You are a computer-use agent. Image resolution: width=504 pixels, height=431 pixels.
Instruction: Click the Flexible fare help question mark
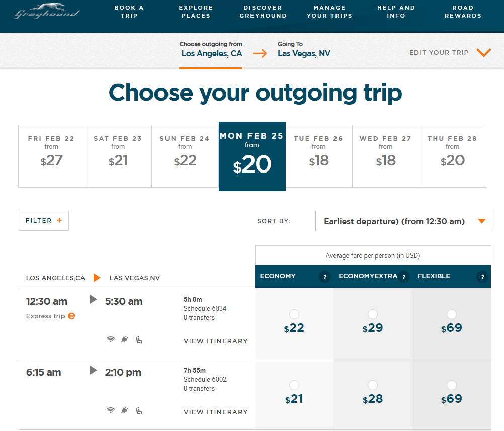point(482,277)
